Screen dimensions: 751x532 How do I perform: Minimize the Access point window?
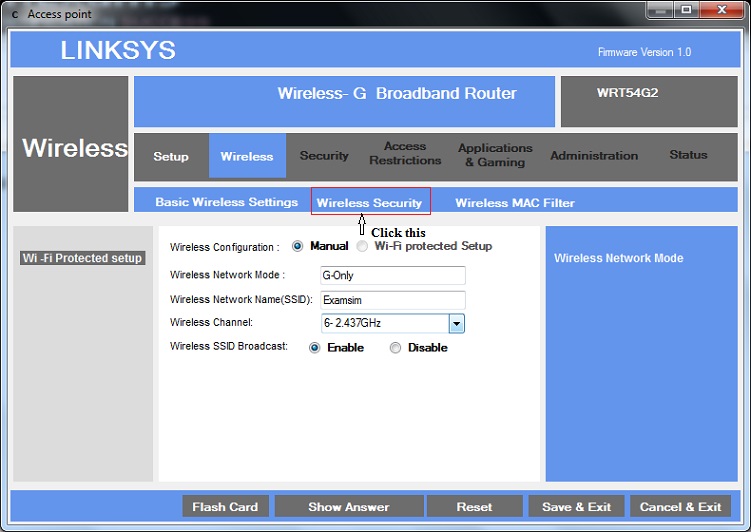click(660, 10)
